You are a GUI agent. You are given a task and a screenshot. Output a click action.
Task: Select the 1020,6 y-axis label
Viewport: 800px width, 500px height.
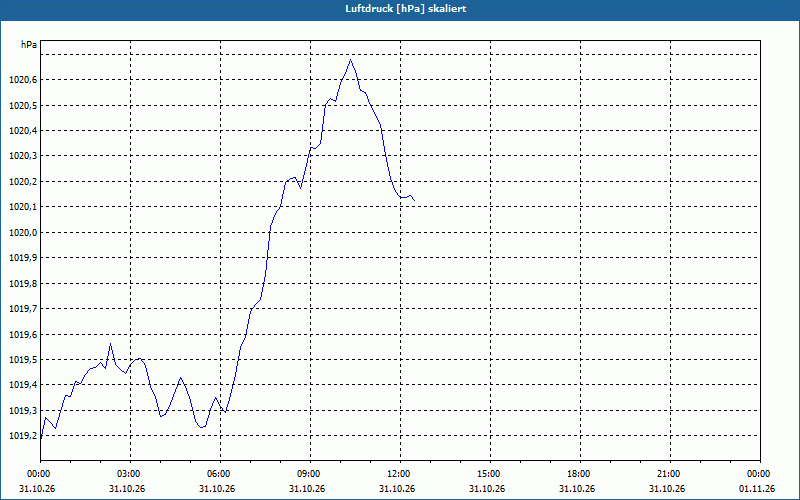(x=23, y=80)
